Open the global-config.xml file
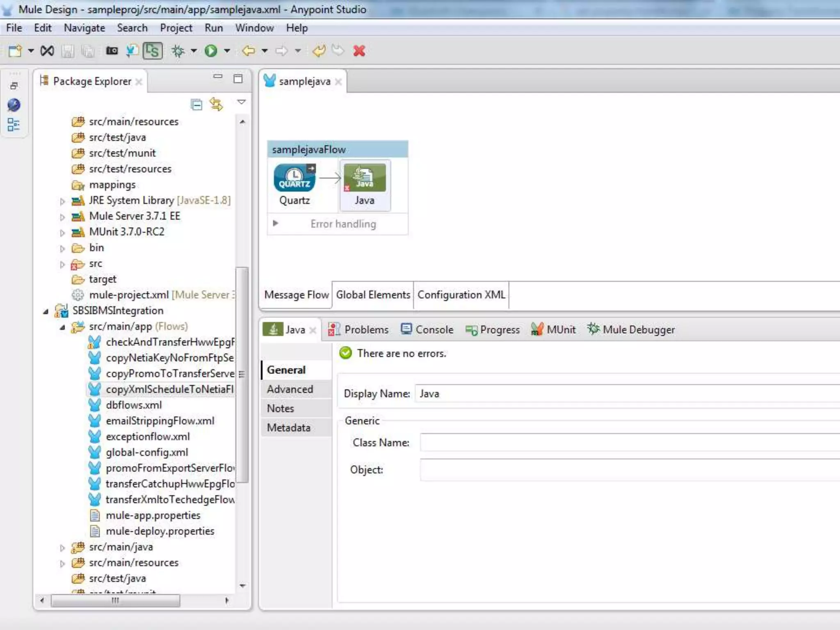This screenshot has height=630, width=840. (146, 452)
